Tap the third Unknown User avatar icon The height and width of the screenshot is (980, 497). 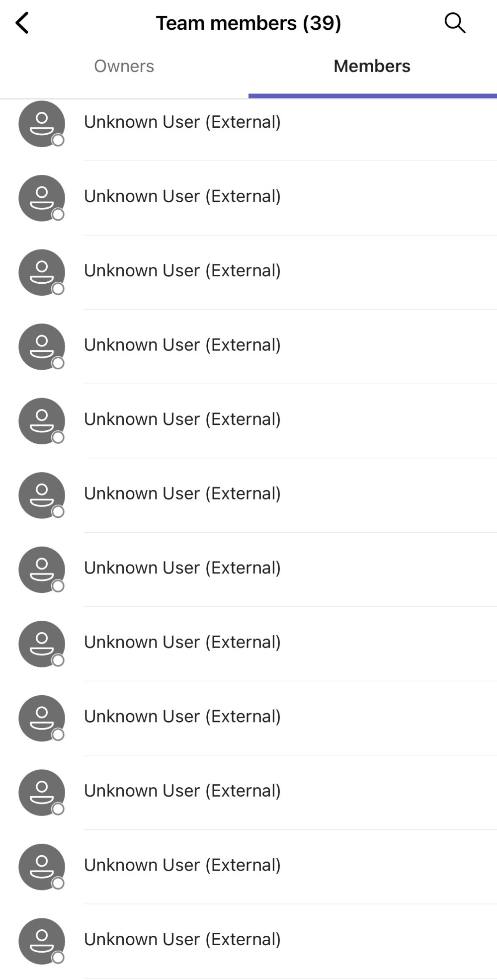click(42, 272)
